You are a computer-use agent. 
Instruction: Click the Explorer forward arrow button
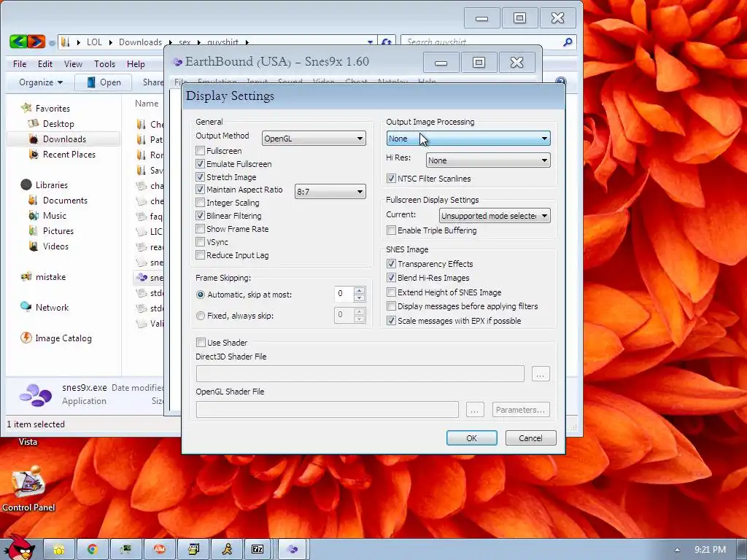click(x=36, y=42)
